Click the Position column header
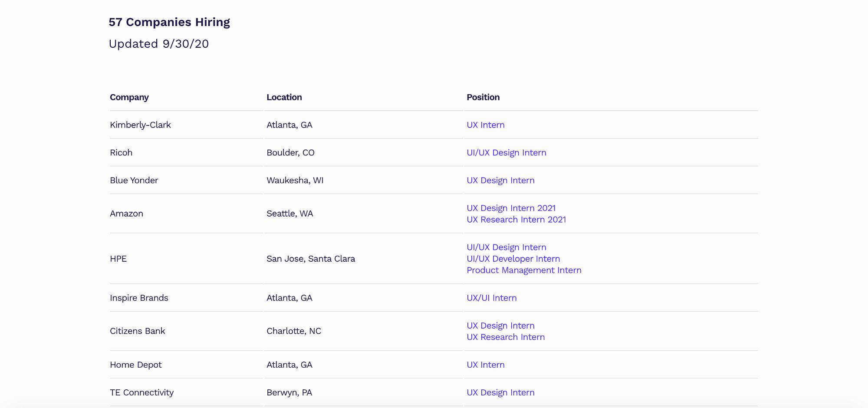 click(483, 97)
